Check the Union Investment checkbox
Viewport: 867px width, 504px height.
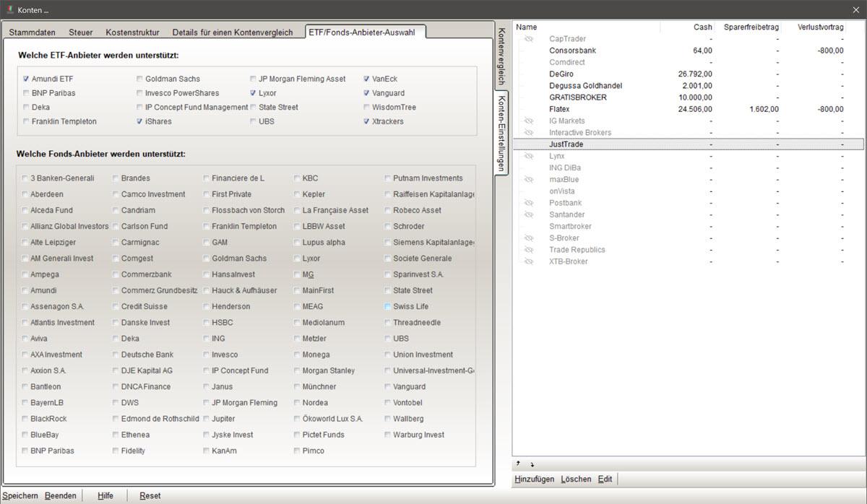point(388,355)
